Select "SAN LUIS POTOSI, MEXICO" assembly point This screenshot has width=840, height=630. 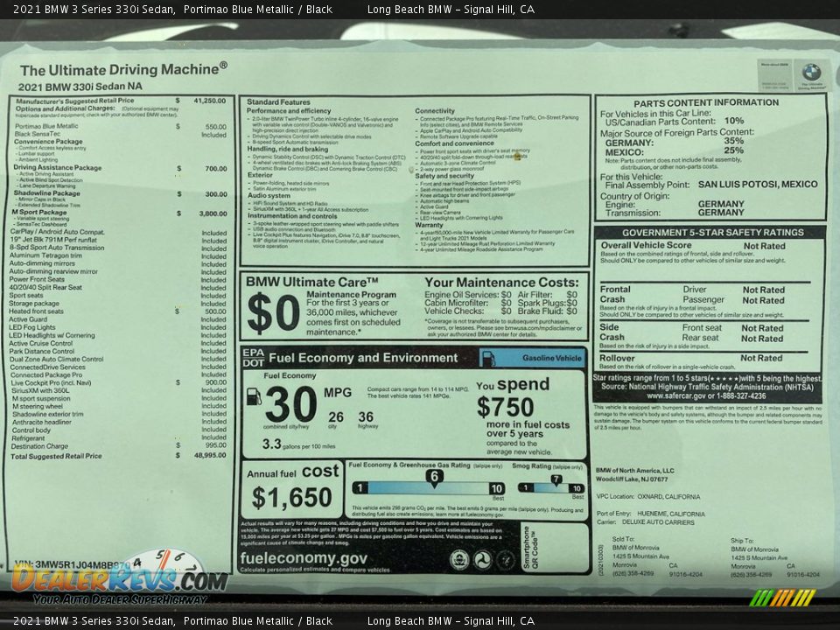[758, 185]
